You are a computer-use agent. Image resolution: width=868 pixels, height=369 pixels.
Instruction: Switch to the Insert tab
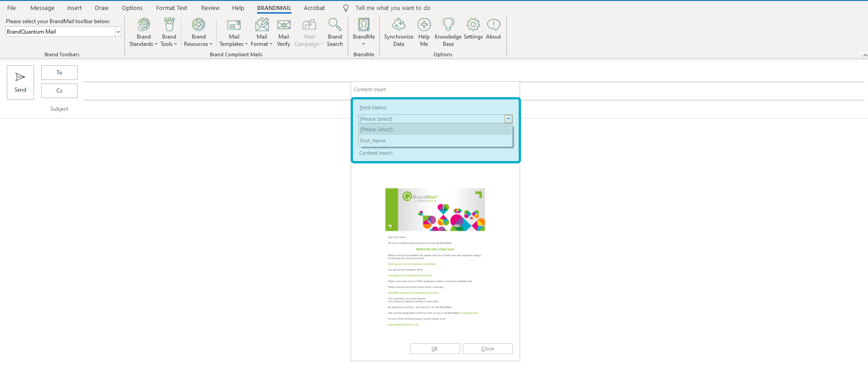74,8
